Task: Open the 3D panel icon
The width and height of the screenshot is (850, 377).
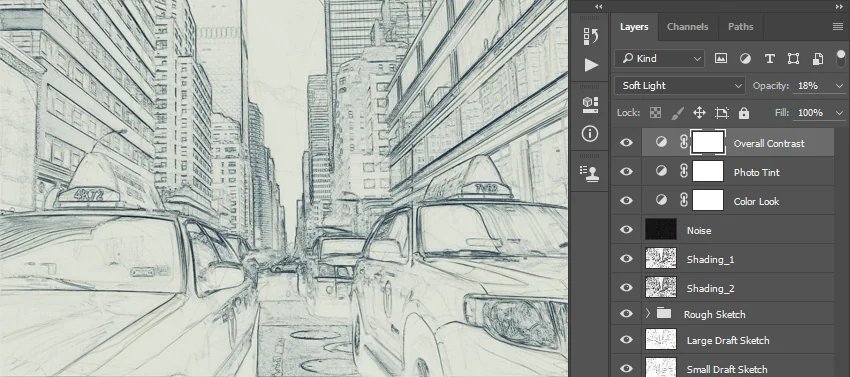Action: 591,104
